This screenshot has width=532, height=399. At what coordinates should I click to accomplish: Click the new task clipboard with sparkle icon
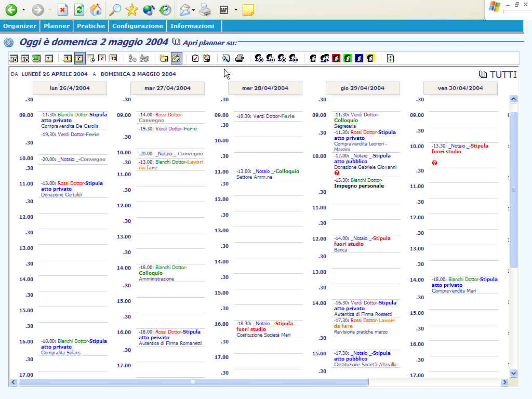[x=207, y=58]
